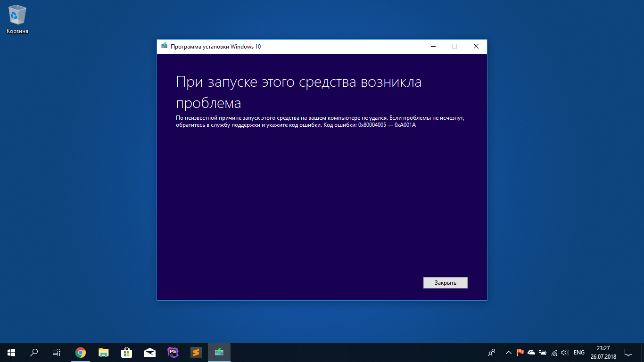Close the Windows 10 setup window
The width and height of the screenshot is (644, 362).
pyautogui.click(x=476, y=46)
